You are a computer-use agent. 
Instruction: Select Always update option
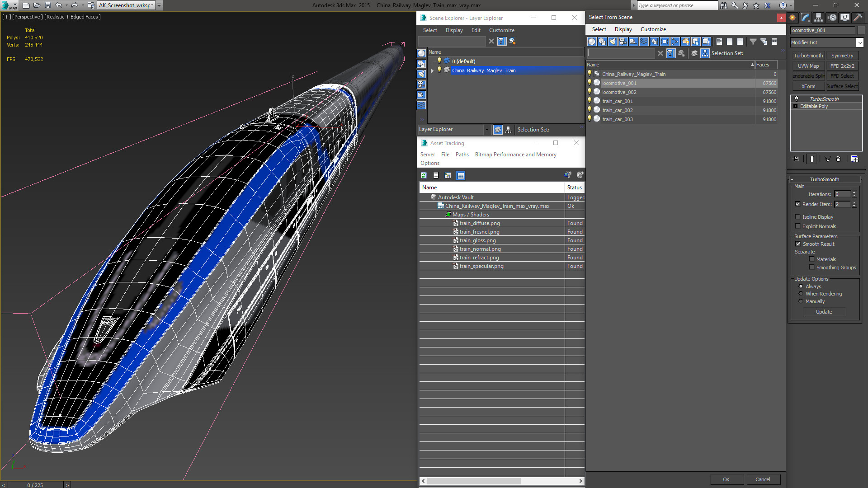click(801, 286)
